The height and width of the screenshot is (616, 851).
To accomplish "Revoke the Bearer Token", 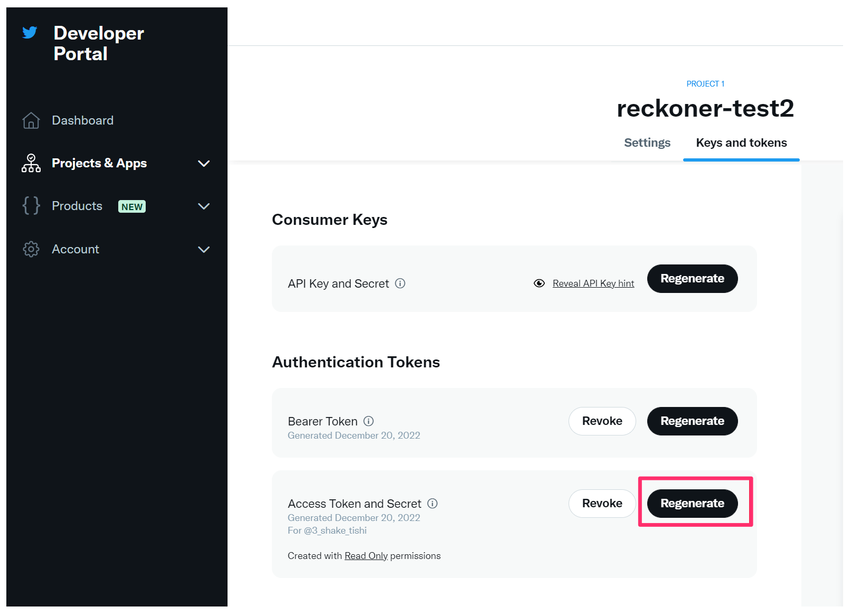I will point(602,421).
